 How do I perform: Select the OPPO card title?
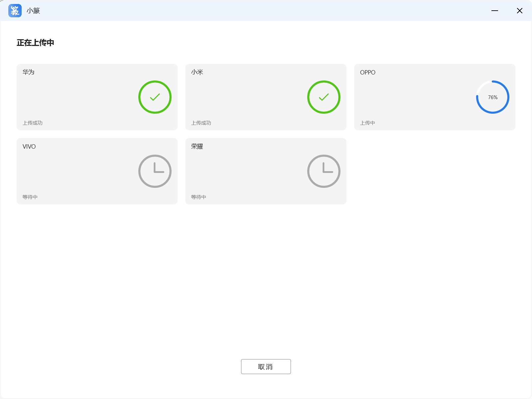[368, 72]
